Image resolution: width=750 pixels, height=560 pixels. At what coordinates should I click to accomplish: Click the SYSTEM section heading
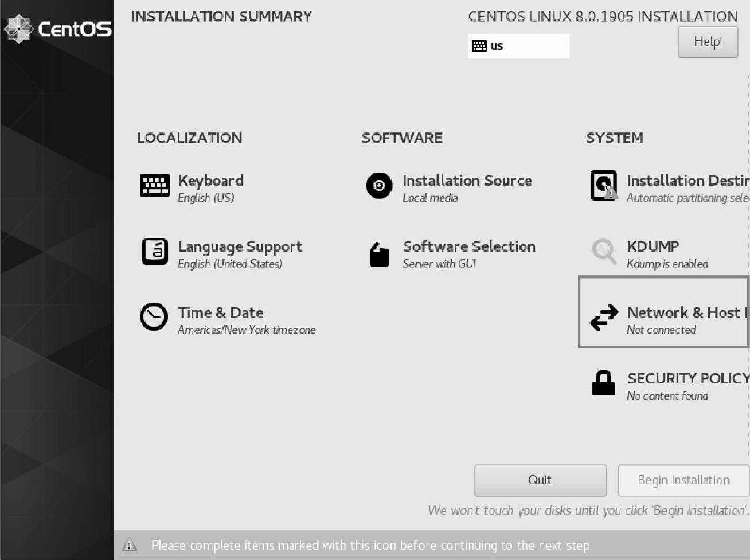[615, 138]
